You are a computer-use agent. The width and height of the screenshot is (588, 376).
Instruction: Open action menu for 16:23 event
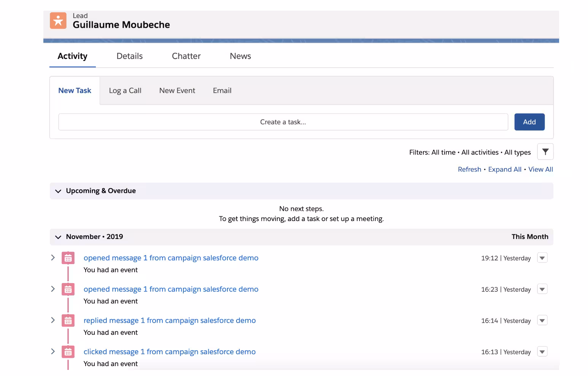pos(542,290)
